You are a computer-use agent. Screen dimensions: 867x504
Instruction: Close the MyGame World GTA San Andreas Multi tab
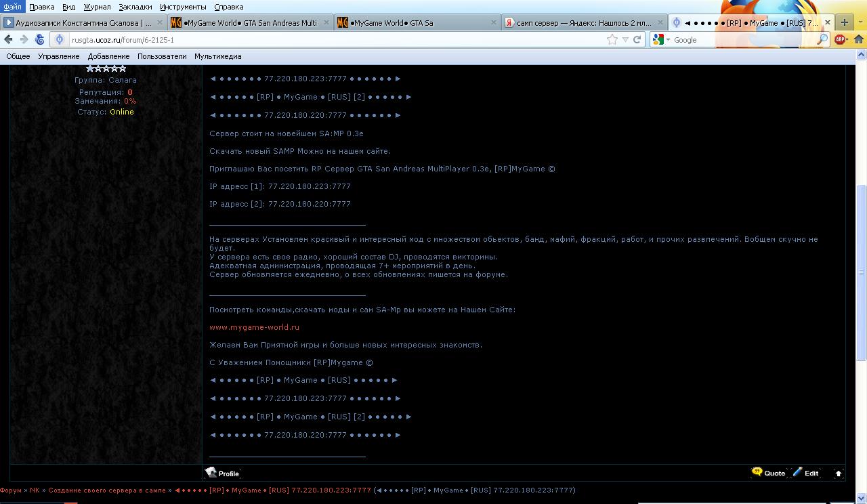pos(326,22)
